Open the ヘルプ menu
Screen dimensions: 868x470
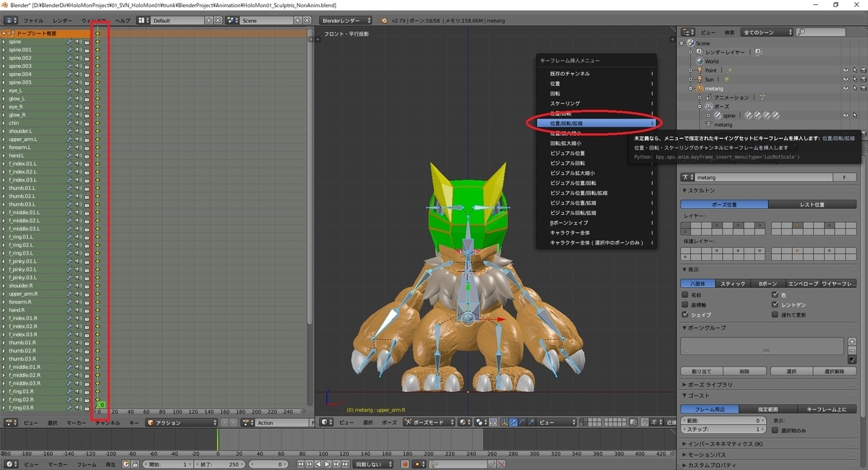click(x=123, y=21)
